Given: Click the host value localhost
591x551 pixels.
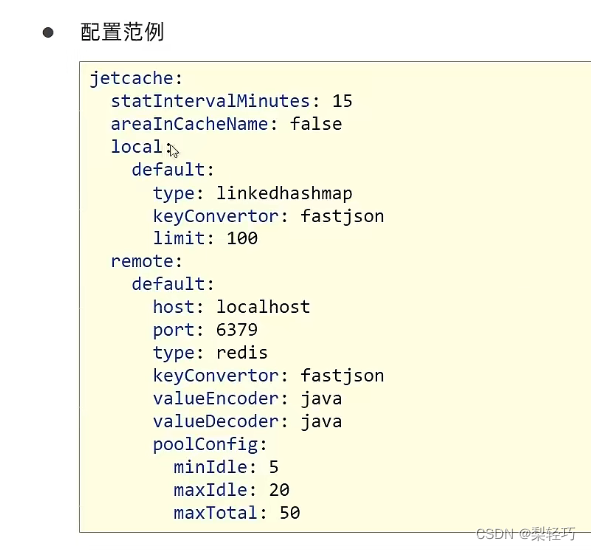Looking at the screenshot, I should (x=263, y=307).
